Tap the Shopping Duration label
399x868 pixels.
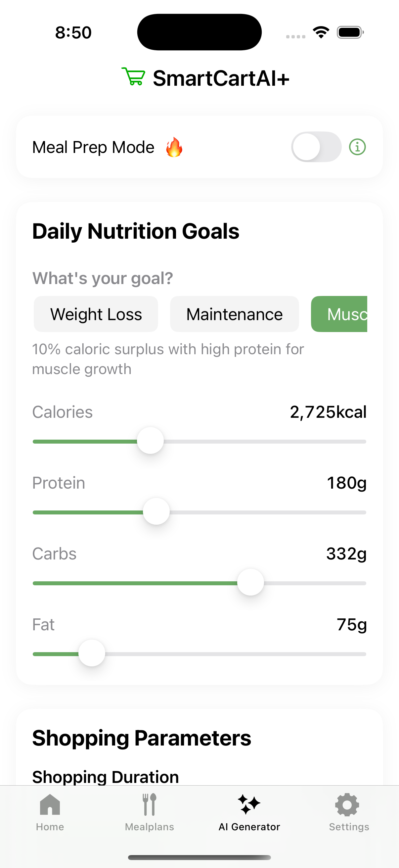pyautogui.click(x=106, y=776)
